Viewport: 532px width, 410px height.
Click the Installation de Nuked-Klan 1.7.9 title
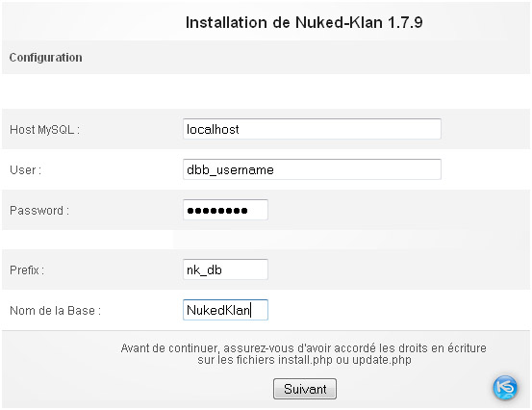pyautogui.click(x=304, y=22)
